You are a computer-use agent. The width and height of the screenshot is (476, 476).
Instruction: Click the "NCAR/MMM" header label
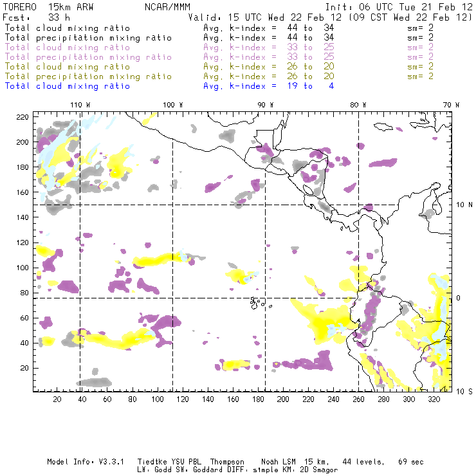pos(167,7)
